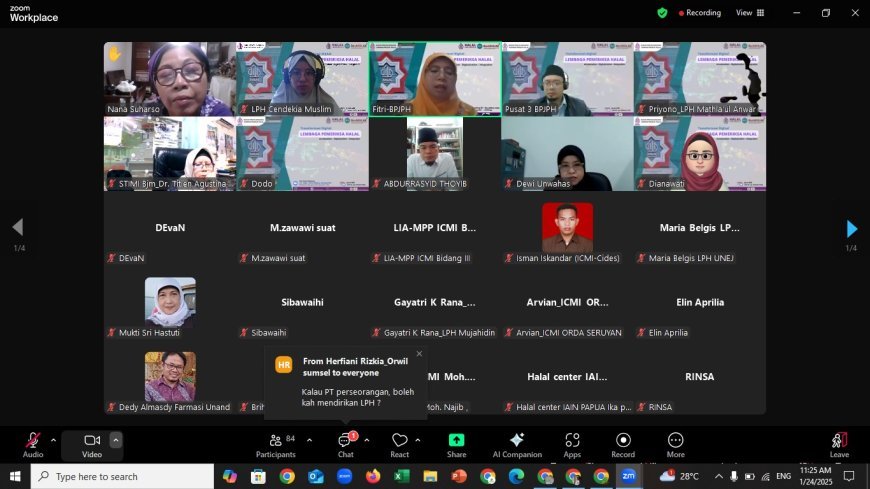Expand participants options arrow

coord(309,440)
